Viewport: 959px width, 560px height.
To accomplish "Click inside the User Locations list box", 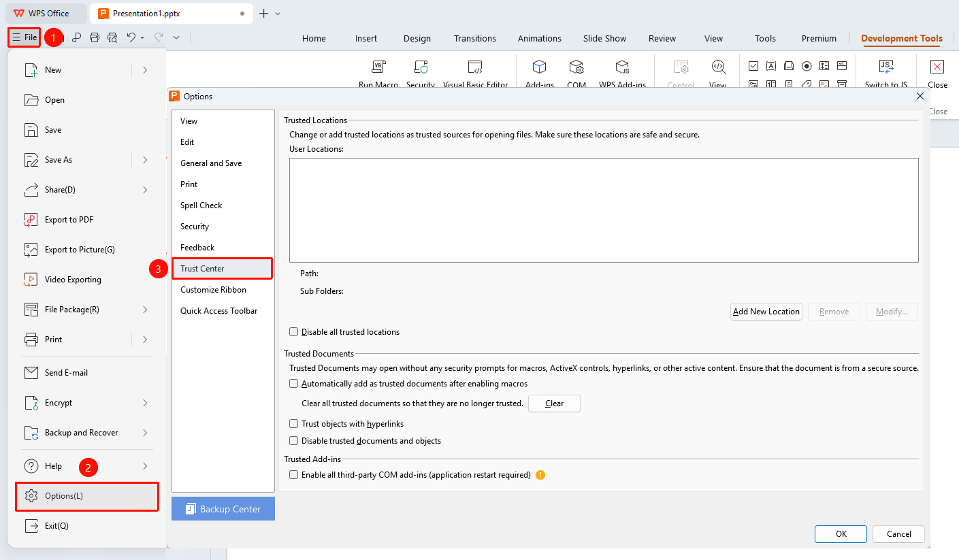I will (x=604, y=210).
